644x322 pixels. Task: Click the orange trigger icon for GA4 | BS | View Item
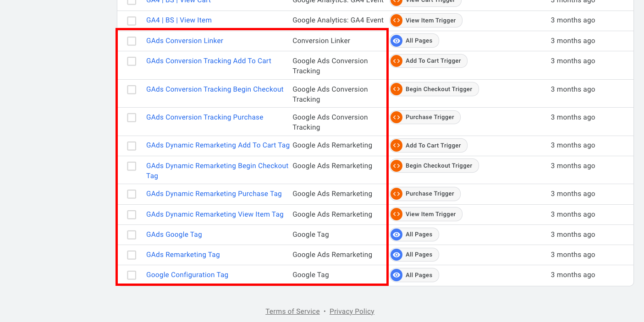(x=396, y=21)
